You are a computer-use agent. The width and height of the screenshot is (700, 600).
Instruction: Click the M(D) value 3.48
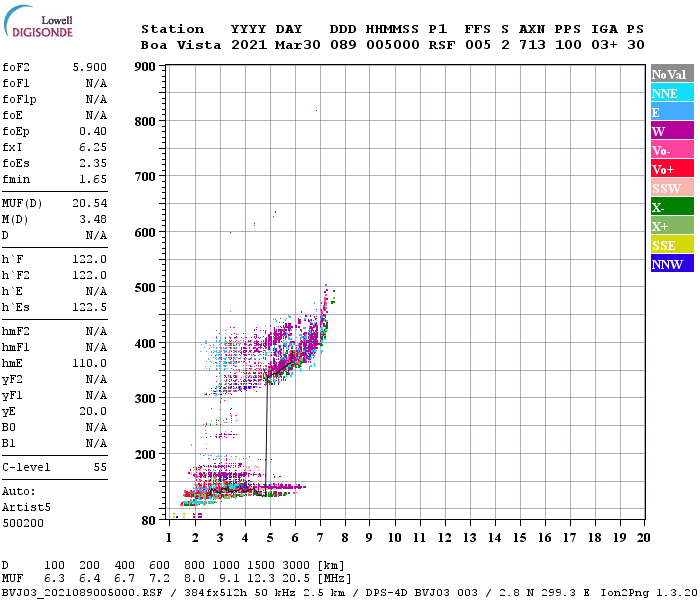tap(93, 220)
